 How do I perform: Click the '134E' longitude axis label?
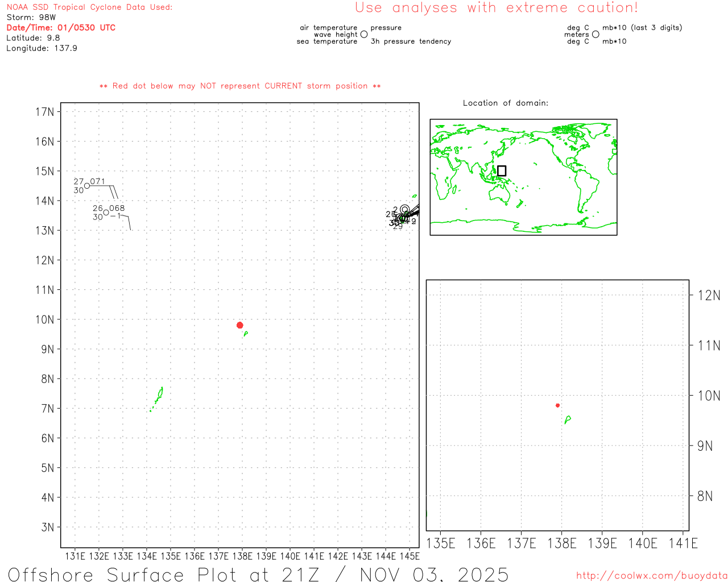point(147,556)
